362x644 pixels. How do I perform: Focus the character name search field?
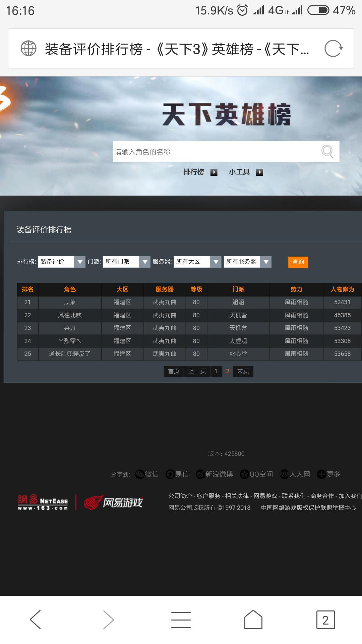226,151
